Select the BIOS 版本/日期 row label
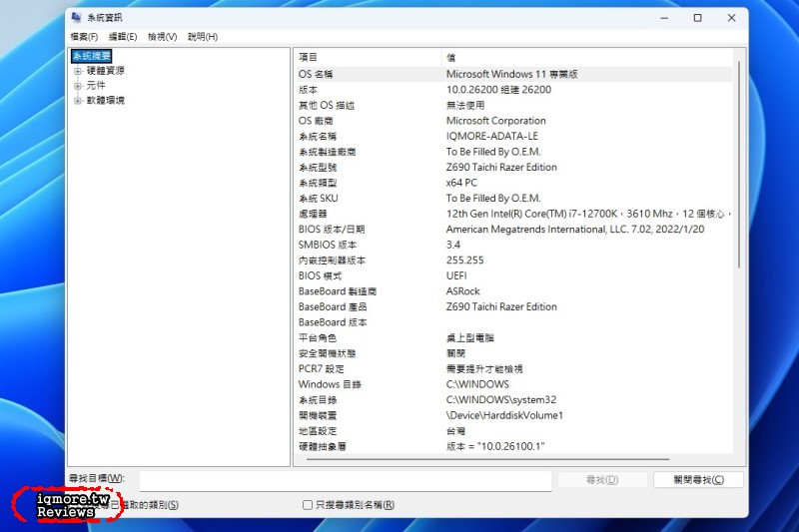799x532 pixels. [x=332, y=230]
